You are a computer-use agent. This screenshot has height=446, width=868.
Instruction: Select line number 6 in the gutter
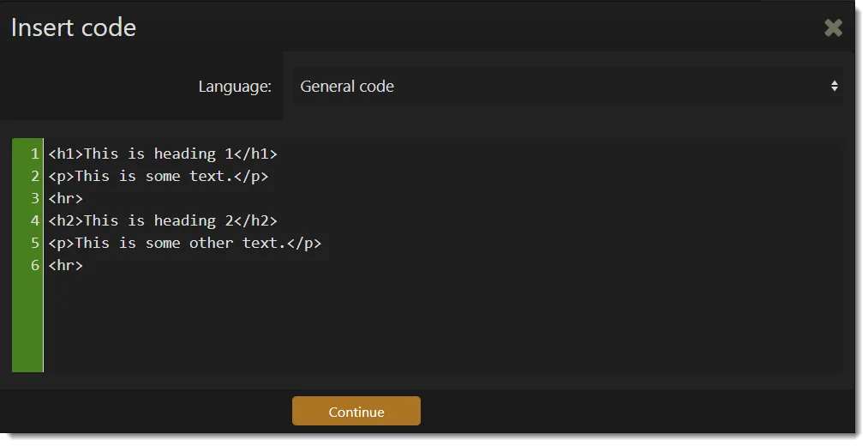(x=35, y=265)
